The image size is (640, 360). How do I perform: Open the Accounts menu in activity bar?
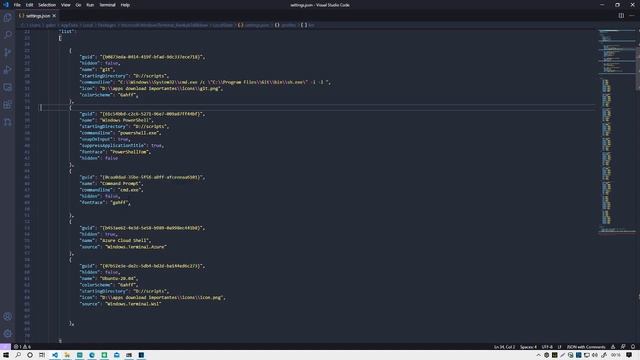tap(7, 316)
